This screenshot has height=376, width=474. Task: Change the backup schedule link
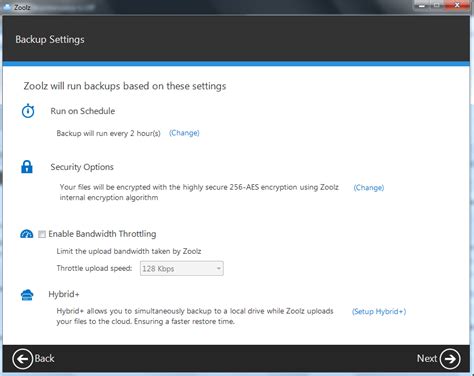[x=184, y=133]
